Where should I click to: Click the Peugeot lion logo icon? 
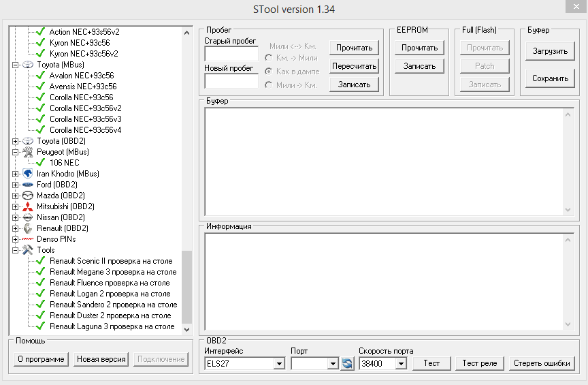[x=28, y=152]
